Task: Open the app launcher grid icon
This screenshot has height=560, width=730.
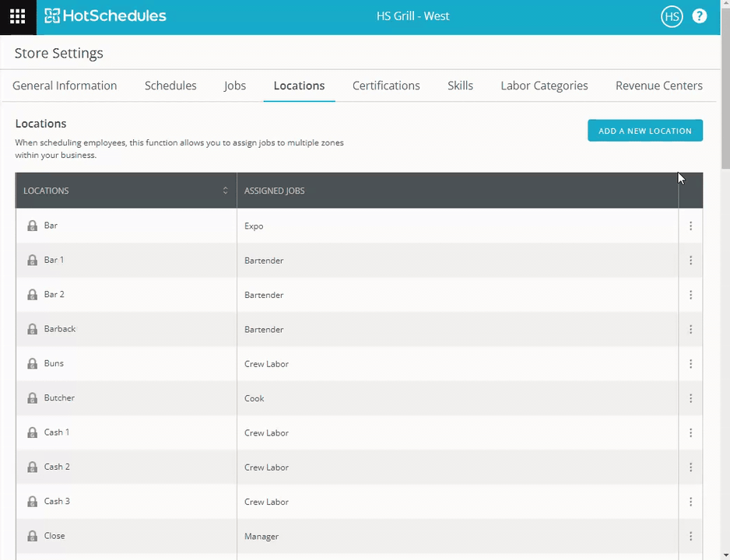Action: coord(18,17)
